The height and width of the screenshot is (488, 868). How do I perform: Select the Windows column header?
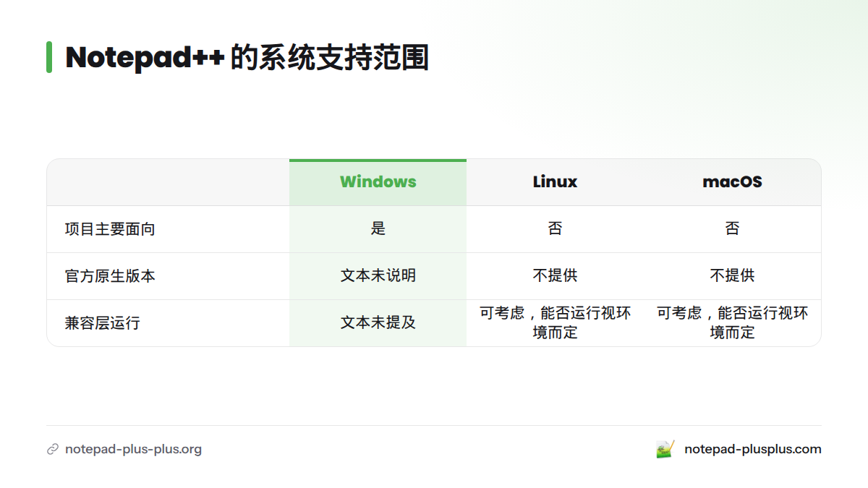coord(378,181)
